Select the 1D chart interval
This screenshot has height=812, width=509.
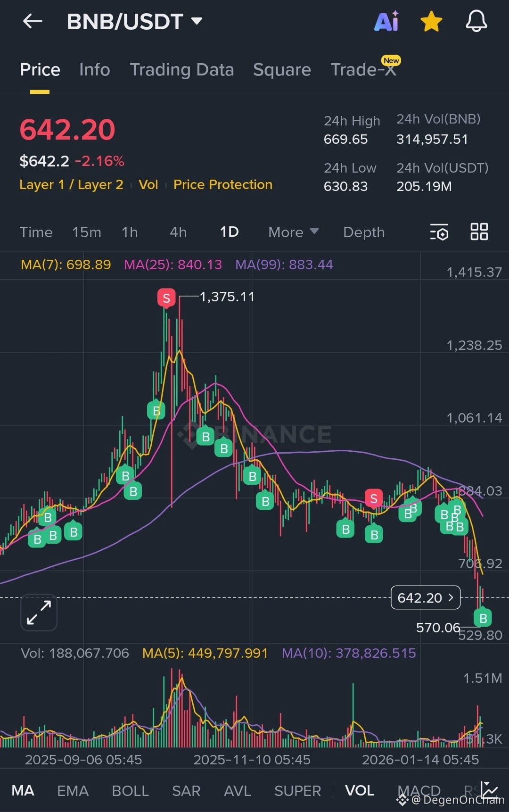click(x=230, y=232)
